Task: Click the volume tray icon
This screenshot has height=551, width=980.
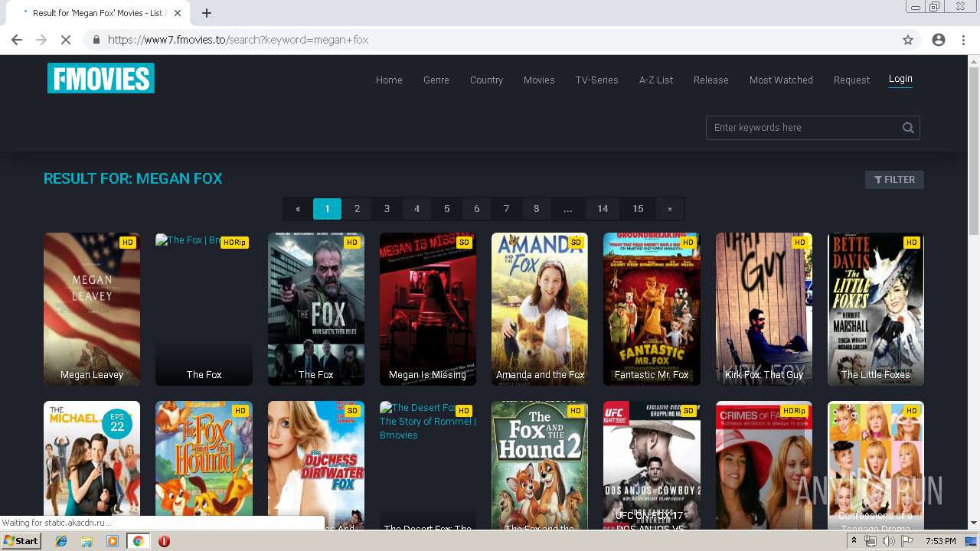Action: tap(889, 541)
